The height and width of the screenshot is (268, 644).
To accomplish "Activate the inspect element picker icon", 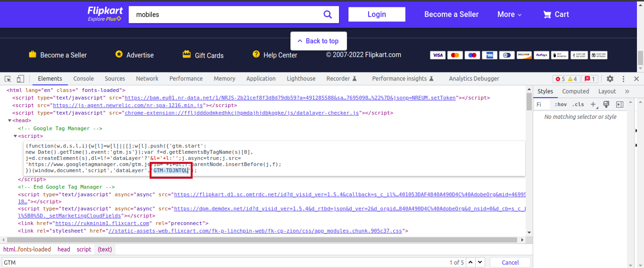I will (8, 79).
